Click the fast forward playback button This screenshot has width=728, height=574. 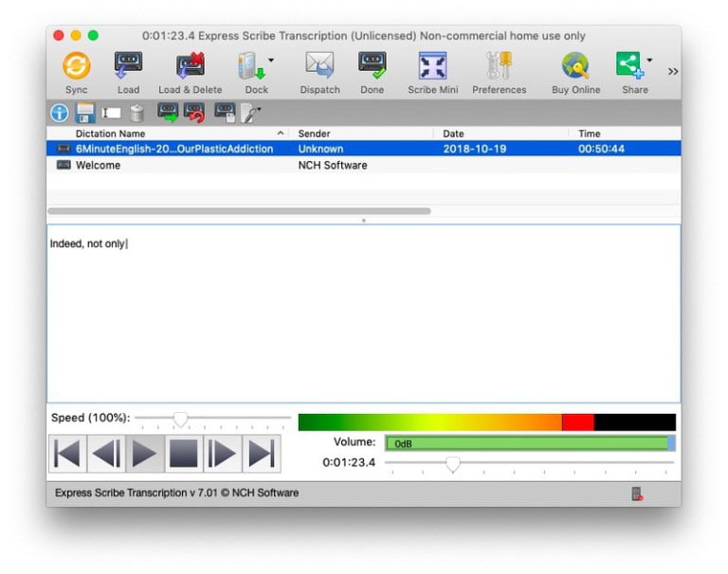pyautogui.click(x=223, y=454)
